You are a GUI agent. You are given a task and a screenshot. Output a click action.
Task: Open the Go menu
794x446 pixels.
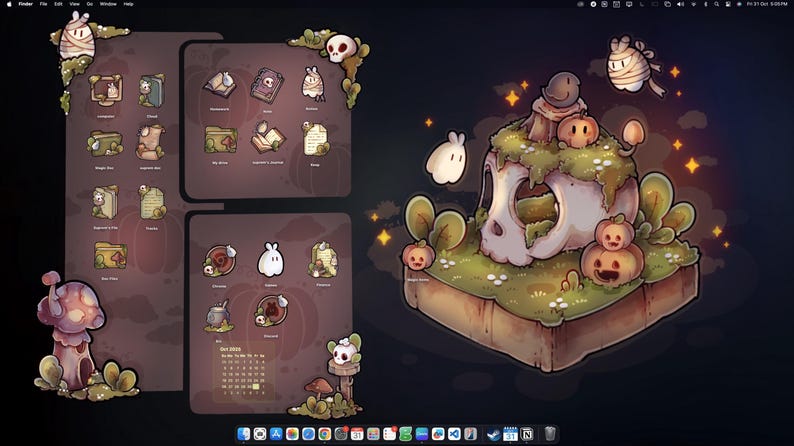coord(90,4)
